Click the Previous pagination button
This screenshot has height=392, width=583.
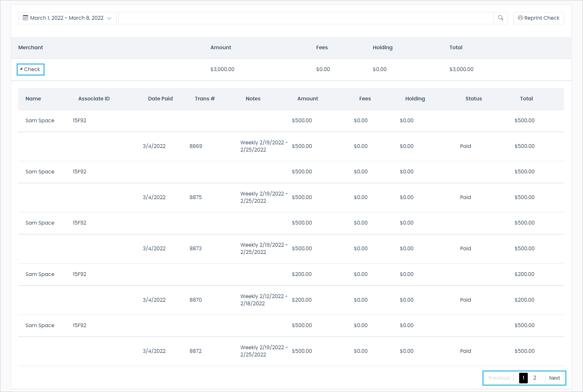pos(499,378)
